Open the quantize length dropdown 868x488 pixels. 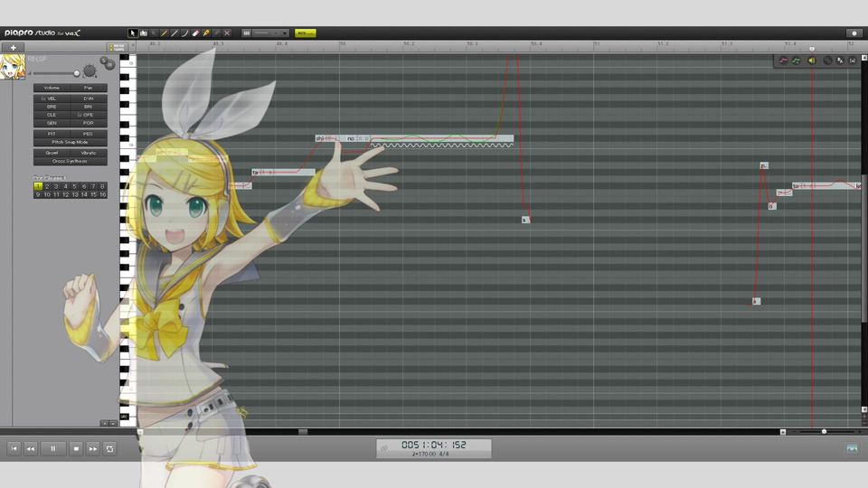coord(271,33)
